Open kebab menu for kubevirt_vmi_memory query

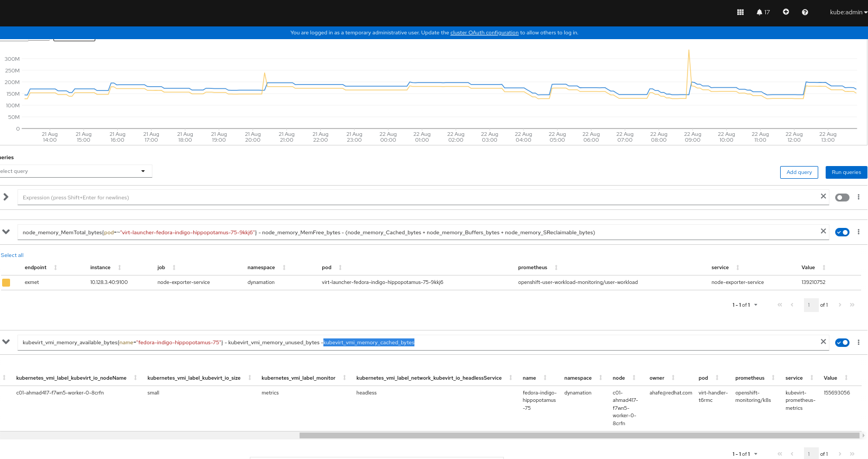click(x=858, y=342)
